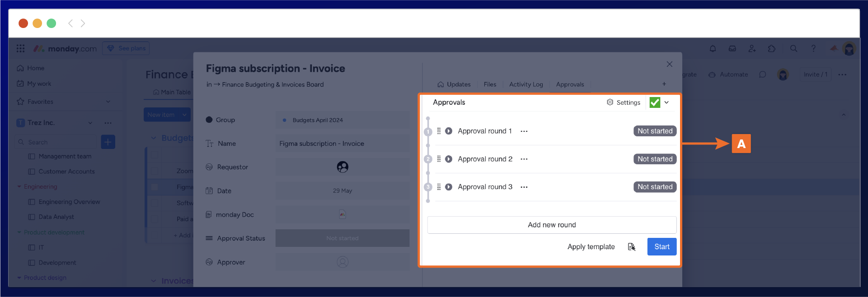Image resolution: width=868 pixels, height=297 pixels.
Task: Click the search magnifier in top bar
Action: 793,49
